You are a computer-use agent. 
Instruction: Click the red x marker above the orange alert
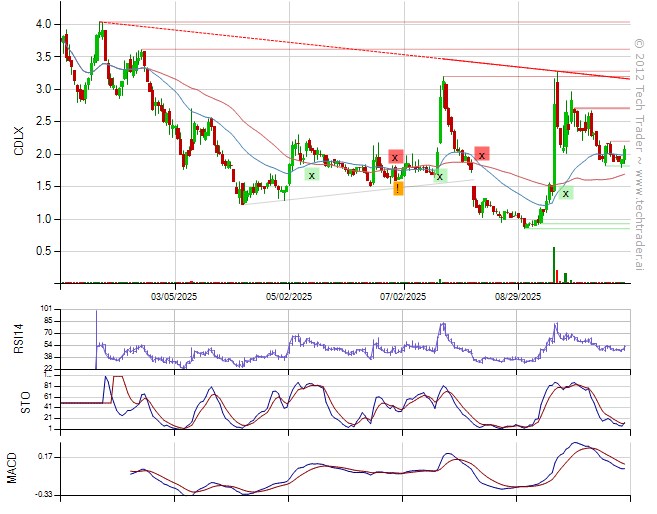point(395,157)
